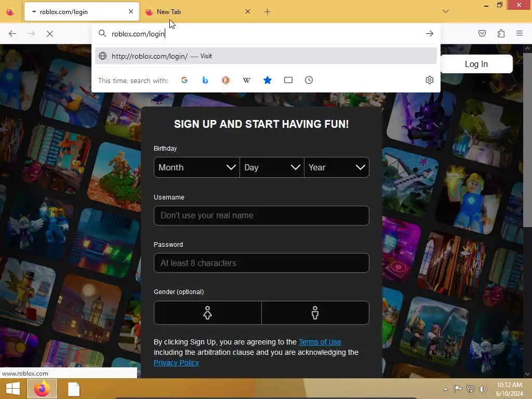Switch to the New Tab tab

[198, 12]
